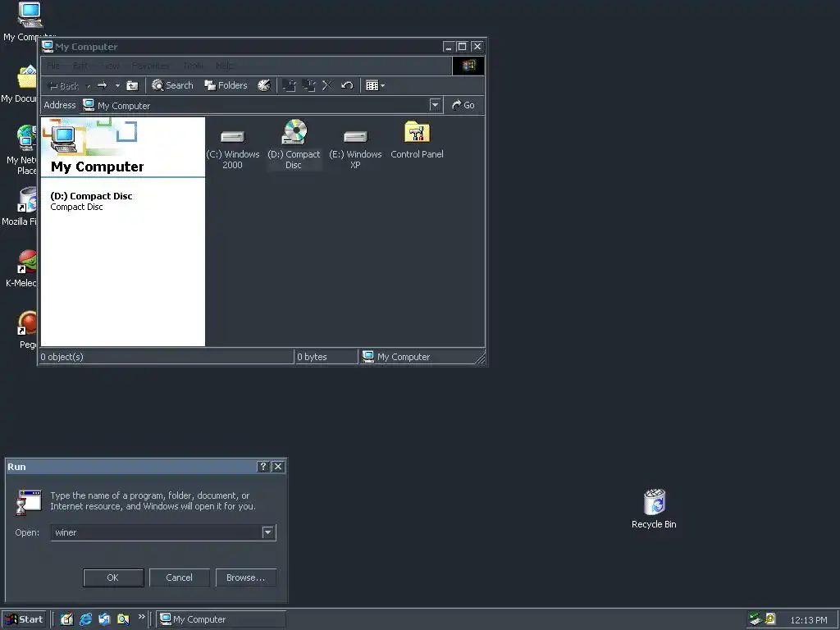Click the Back toolbar button
The height and width of the screenshot is (630, 840).
click(64, 85)
